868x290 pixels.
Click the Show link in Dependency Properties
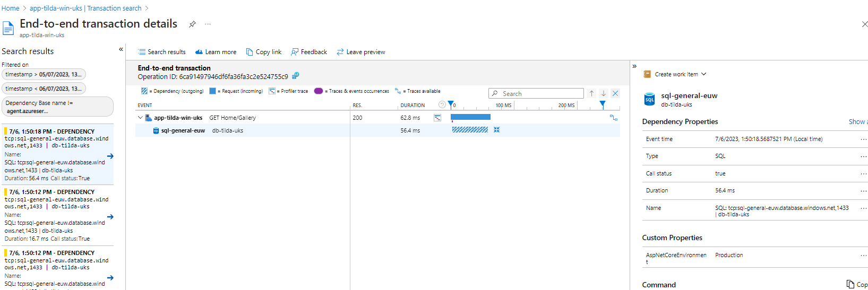point(858,121)
